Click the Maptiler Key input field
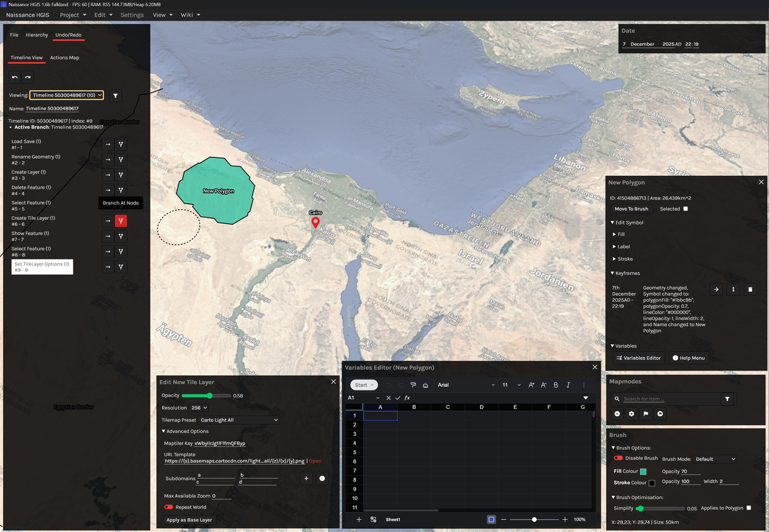Image resolution: width=769 pixels, height=532 pixels. point(220,443)
